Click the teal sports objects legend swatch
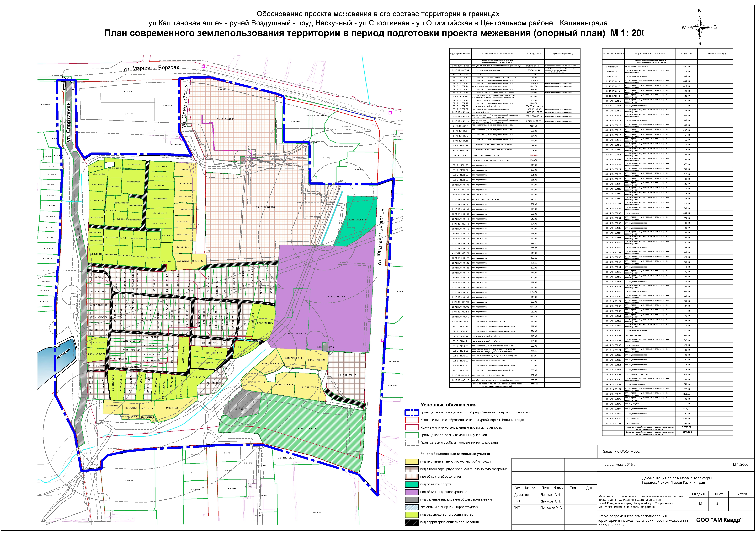The image size is (756, 535). point(412,484)
